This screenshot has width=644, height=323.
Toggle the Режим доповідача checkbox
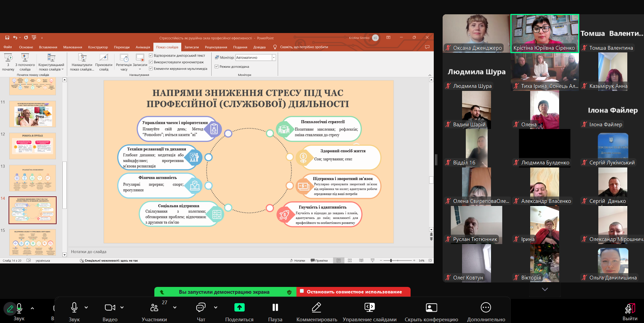pyautogui.click(x=216, y=67)
